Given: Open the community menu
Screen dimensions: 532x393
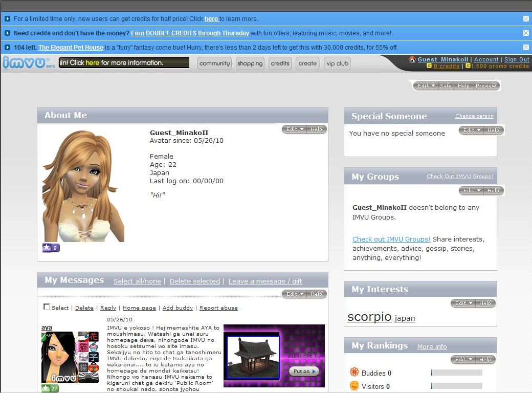Looking at the screenshot, I should [x=214, y=63].
